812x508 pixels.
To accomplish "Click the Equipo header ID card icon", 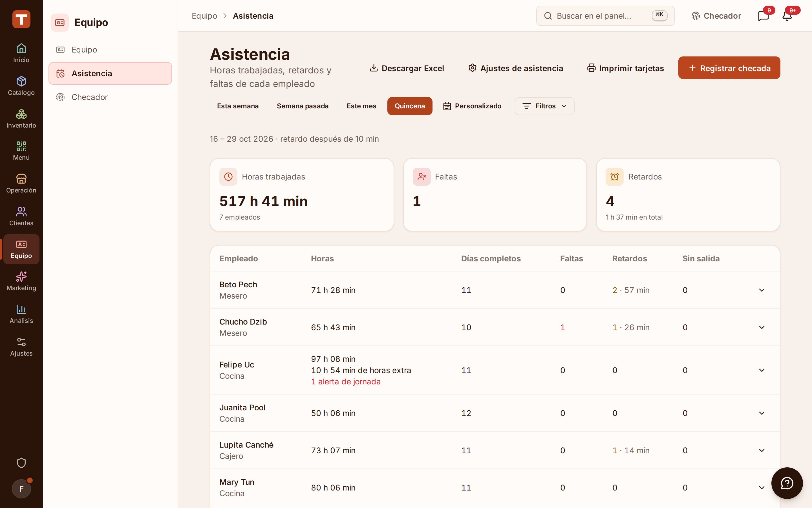I will click(x=60, y=23).
